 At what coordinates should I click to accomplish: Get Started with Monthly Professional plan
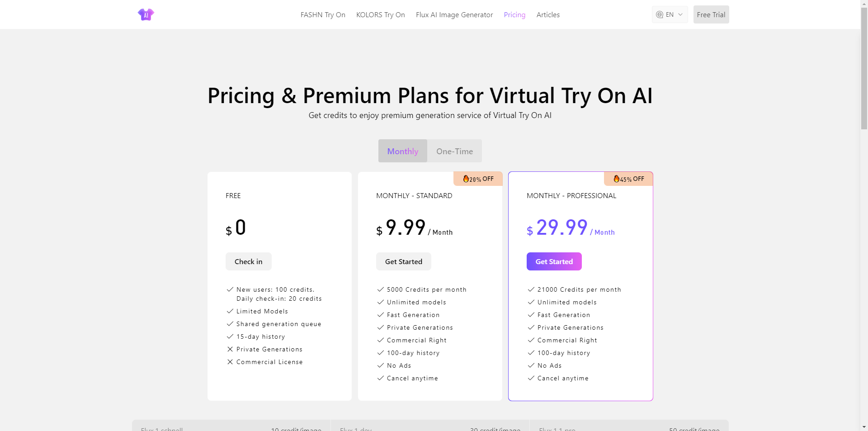pyautogui.click(x=554, y=261)
